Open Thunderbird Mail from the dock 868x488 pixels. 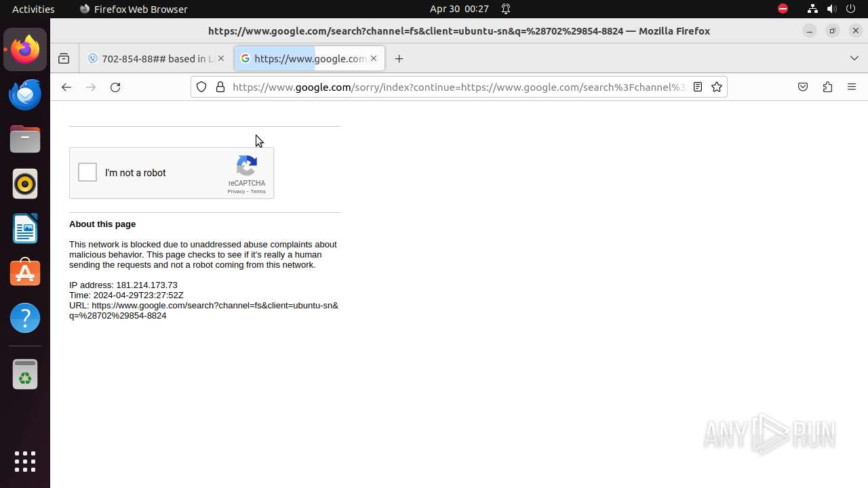[x=25, y=94]
